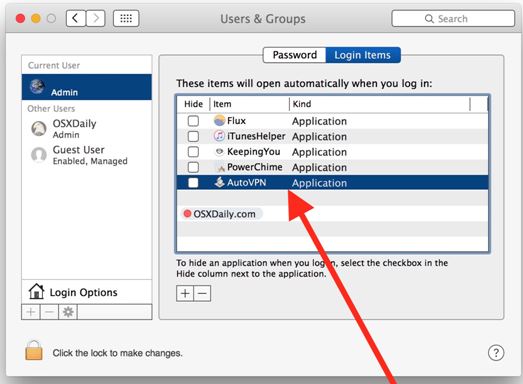This screenshot has height=384, width=523.
Task: Open the gear action menu under user list
Action: (x=68, y=312)
